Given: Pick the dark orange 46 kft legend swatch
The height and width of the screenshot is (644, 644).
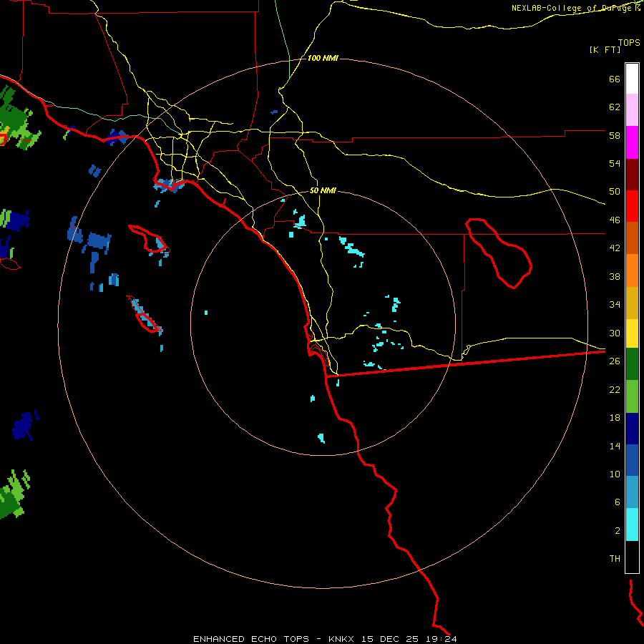Looking at the screenshot, I should pyautogui.click(x=632, y=238).
